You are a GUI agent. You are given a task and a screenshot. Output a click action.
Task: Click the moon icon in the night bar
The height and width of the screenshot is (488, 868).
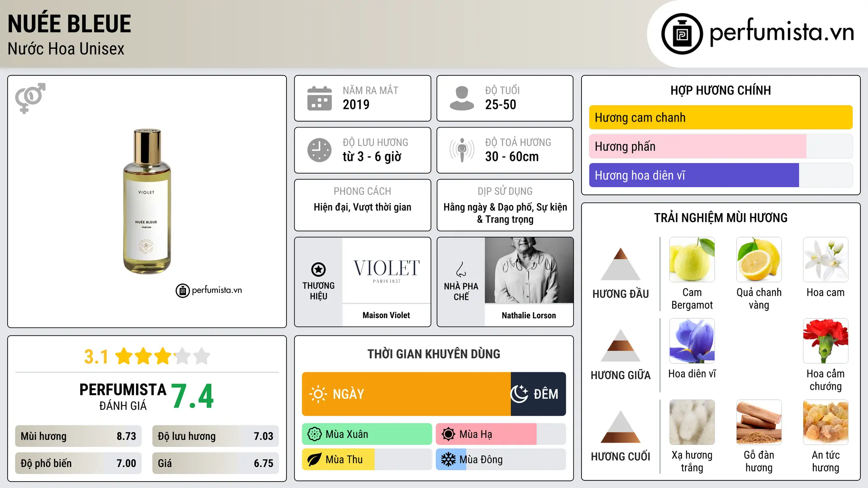coord(519,394)
